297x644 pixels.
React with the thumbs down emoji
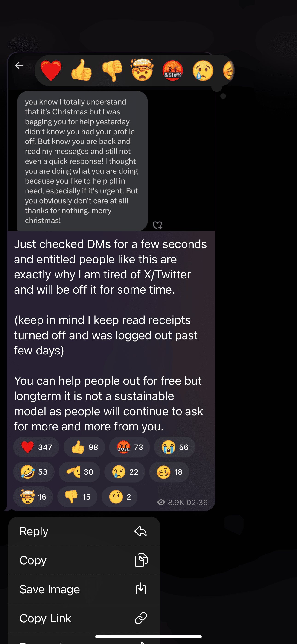(x=112, y=70)
